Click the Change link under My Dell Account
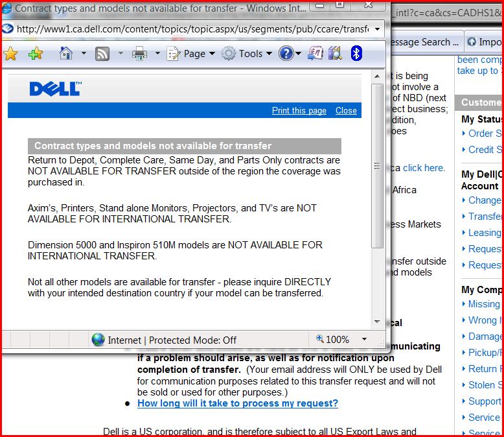This screenshot has height=437, width=504. pos(485,200)
